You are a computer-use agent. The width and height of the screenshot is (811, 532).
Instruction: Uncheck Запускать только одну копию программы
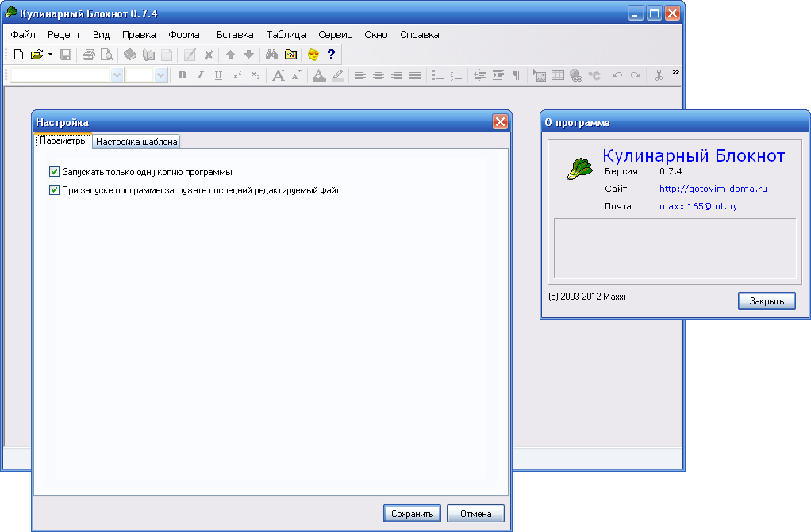pyautogui.click(x=54, y=171)
